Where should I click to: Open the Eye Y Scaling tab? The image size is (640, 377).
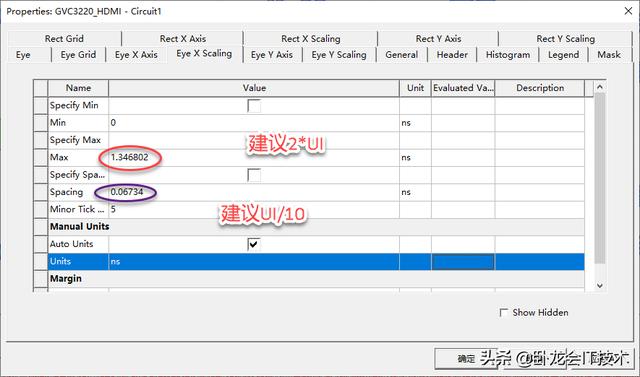(339, 55)
